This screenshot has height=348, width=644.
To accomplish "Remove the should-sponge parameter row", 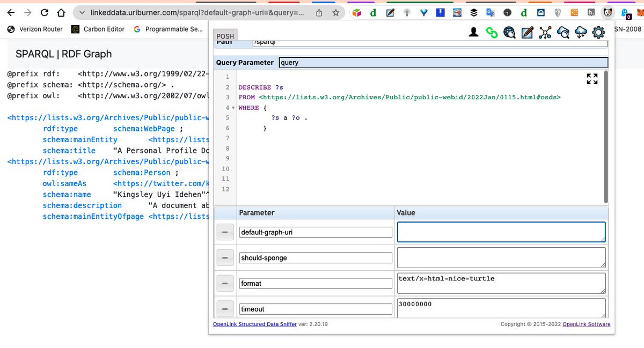I will tap(225, 258).
